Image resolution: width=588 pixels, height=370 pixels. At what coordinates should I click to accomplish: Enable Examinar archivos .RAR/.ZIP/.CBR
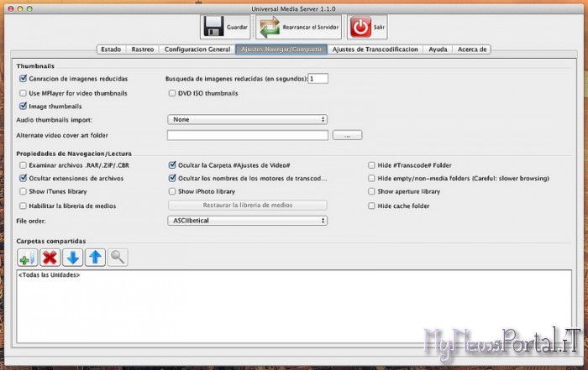tap(23, 165)
